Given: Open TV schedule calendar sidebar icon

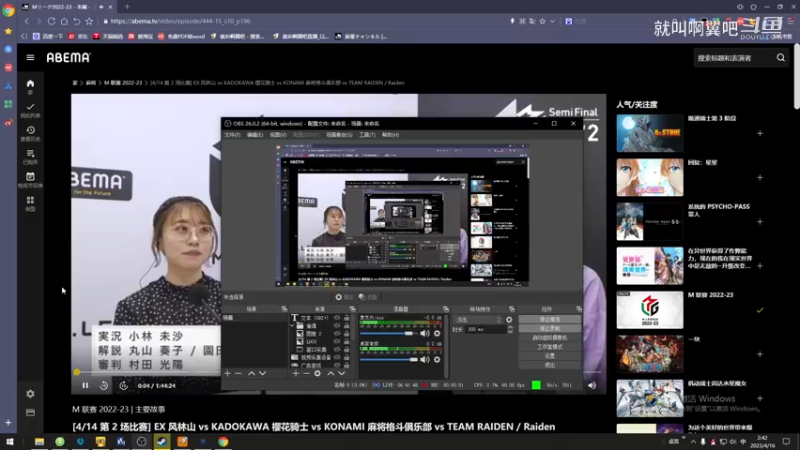Looking at the screenshot, I should pos(30,177).
